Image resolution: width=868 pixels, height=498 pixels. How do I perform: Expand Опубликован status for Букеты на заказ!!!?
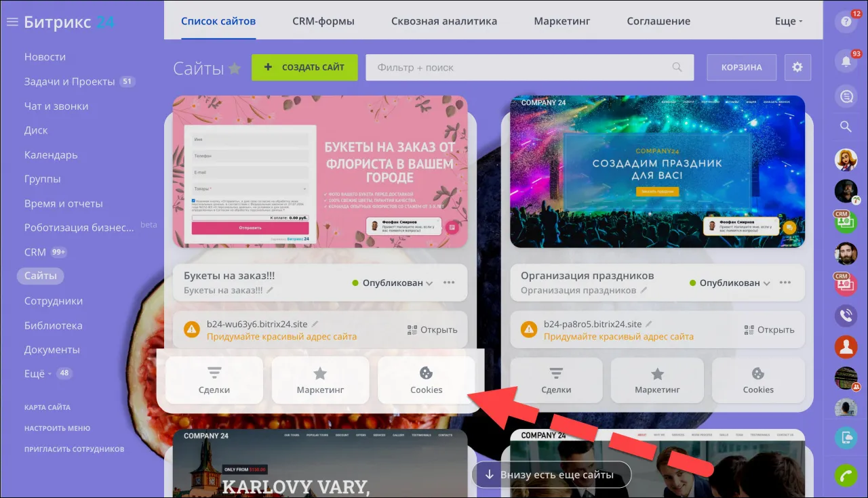pyautogui.click(x=393, y=283)
